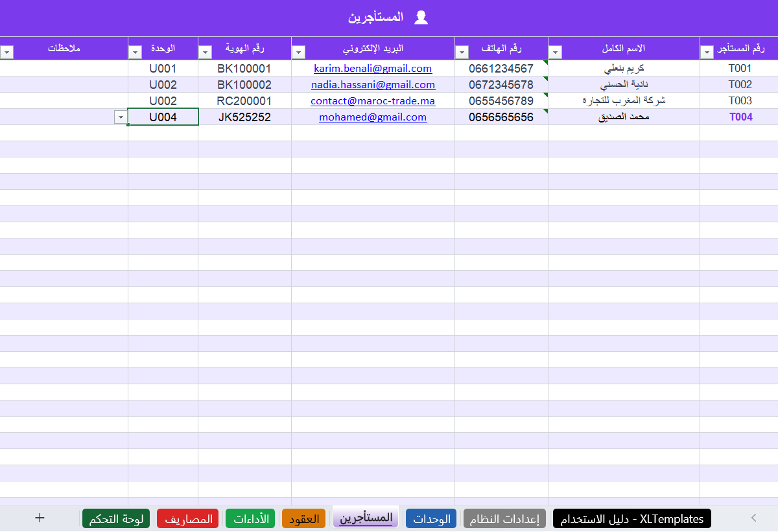Screen dimensions: 778x532
Task: Select tenant ID cell T001
Action: tap(739, 68)
